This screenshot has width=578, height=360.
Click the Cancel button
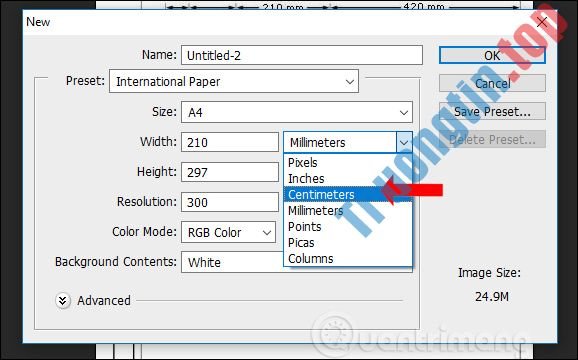492,83
